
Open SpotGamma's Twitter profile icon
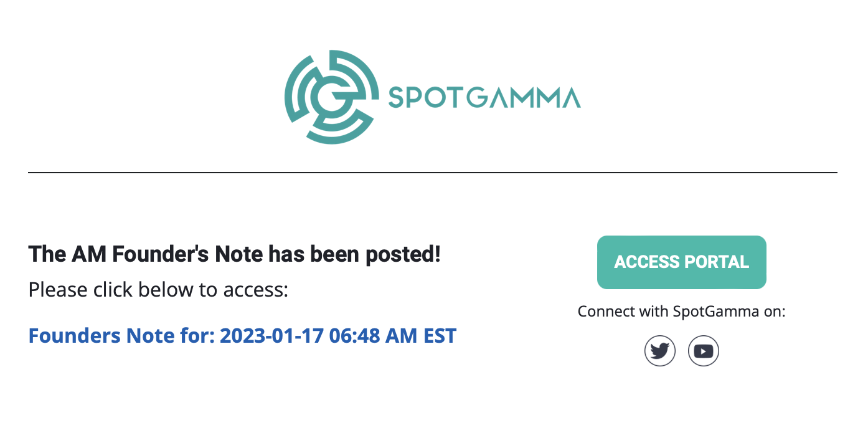pos(660,351)
